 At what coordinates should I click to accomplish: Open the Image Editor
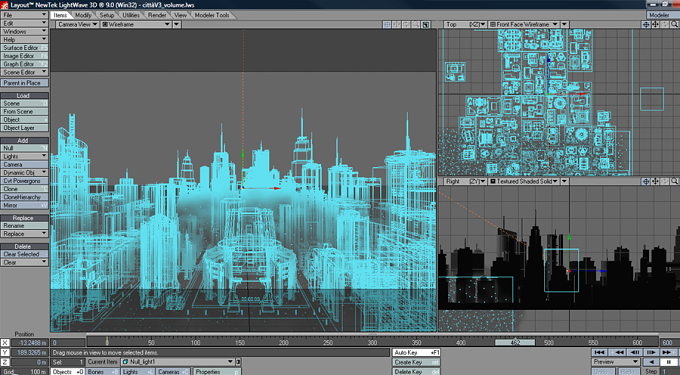(24, 55)
